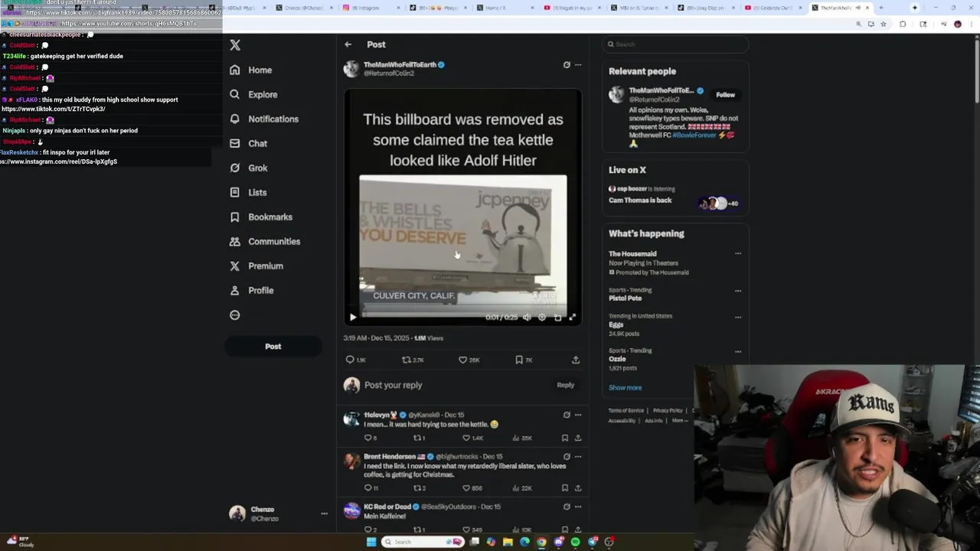Like Brent Henderson's reply
Screen dimensions: 980x551
click(472, 487)
